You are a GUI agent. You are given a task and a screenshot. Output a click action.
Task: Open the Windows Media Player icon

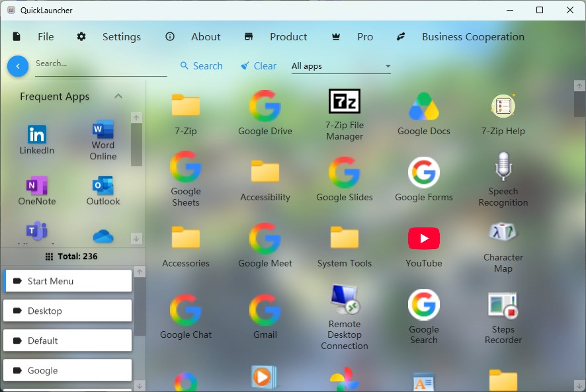coord(265,377)
